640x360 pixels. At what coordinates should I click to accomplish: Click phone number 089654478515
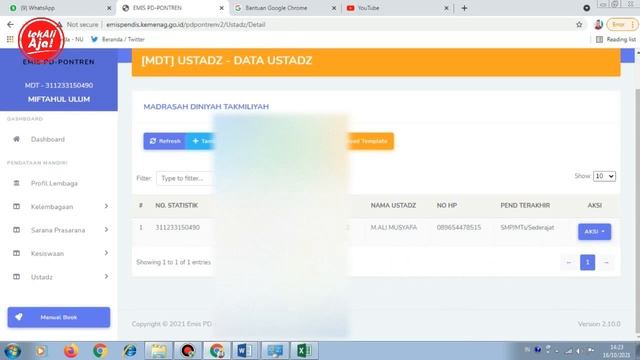(459, 227)
